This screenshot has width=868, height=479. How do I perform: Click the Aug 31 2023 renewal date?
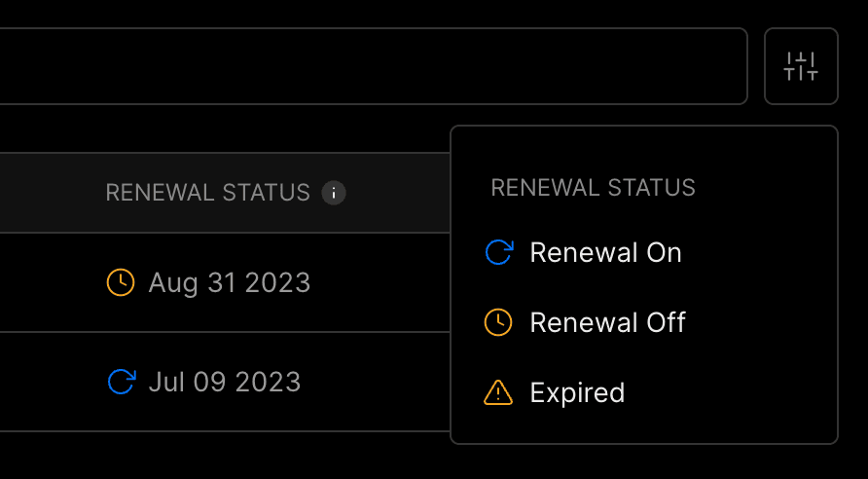229,283
